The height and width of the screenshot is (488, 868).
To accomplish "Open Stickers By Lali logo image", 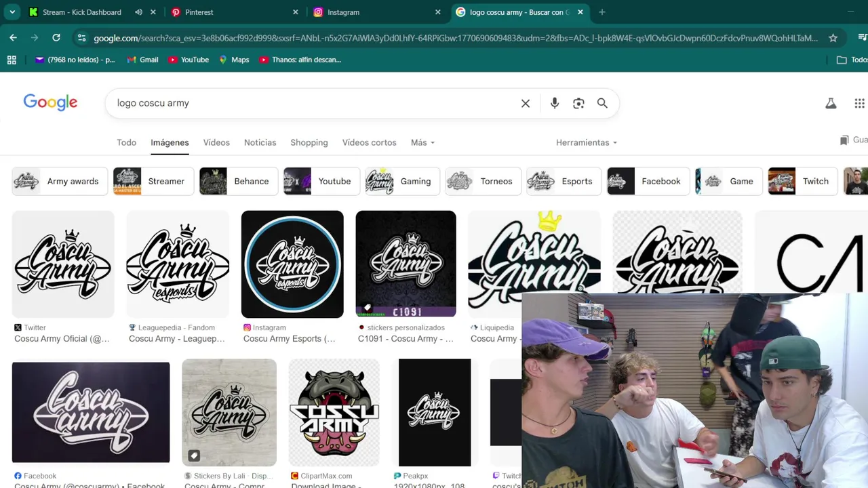I will (229, 412).
